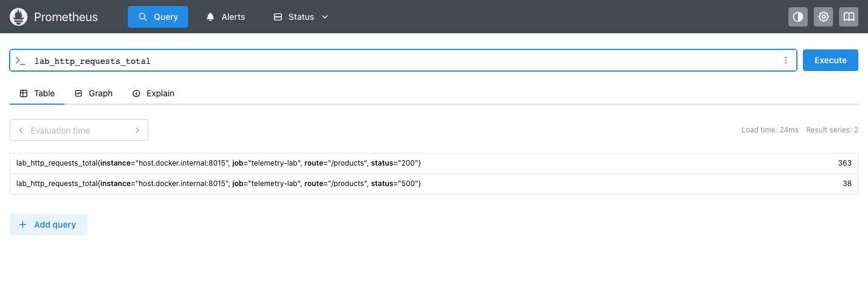
Task: Switch to the Table tab
Action: pyautogui.click(x=37, y=93)
